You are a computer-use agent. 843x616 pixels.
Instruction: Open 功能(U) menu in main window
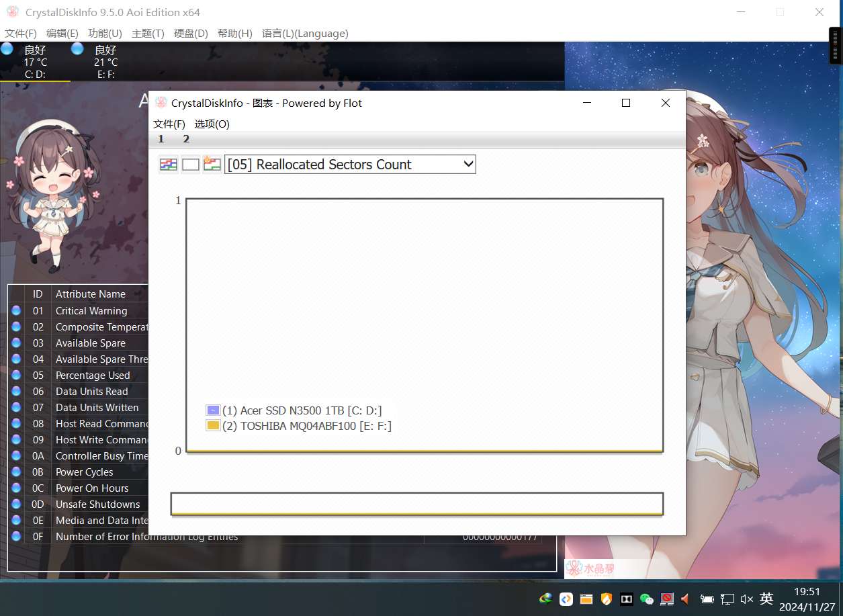[x=105, y=33]
